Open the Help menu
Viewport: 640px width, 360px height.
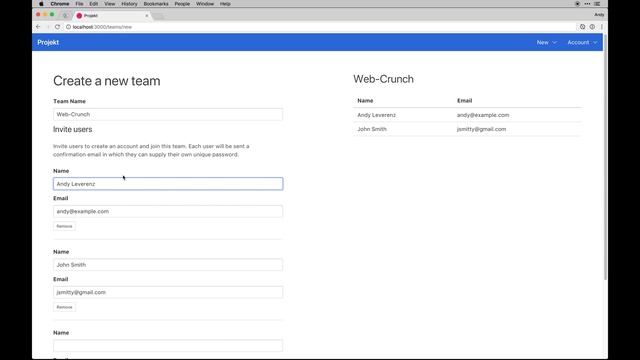[225, 4]
